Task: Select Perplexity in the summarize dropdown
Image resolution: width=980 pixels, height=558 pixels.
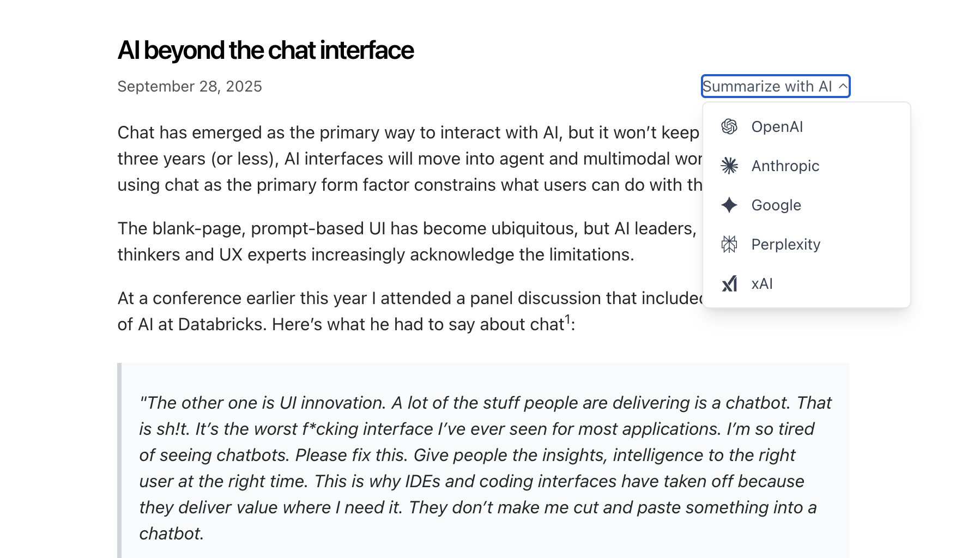Action: [785, 244]
